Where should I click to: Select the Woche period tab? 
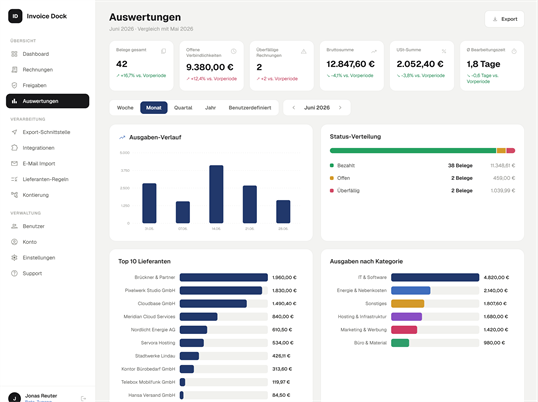coord(125,108)
